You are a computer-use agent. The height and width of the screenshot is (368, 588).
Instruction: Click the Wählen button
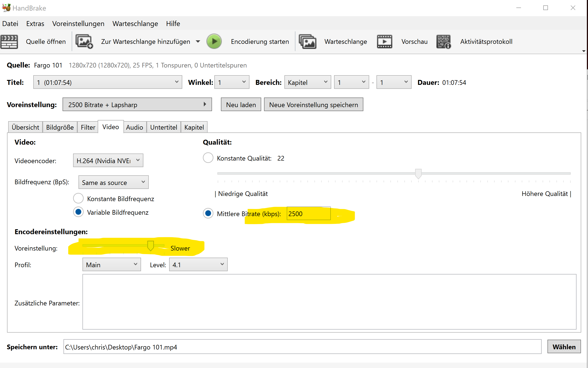click(x=564, y=347)
